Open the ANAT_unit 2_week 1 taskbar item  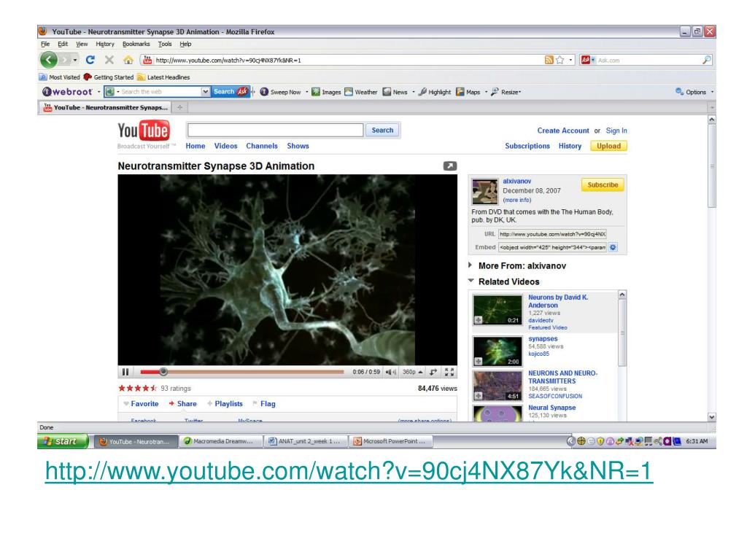coord(306,441)
